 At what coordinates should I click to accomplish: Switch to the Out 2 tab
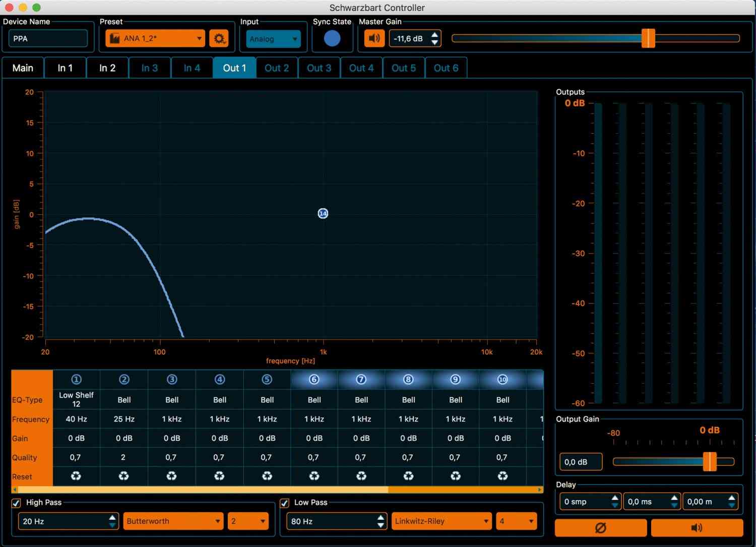(277, 68)
